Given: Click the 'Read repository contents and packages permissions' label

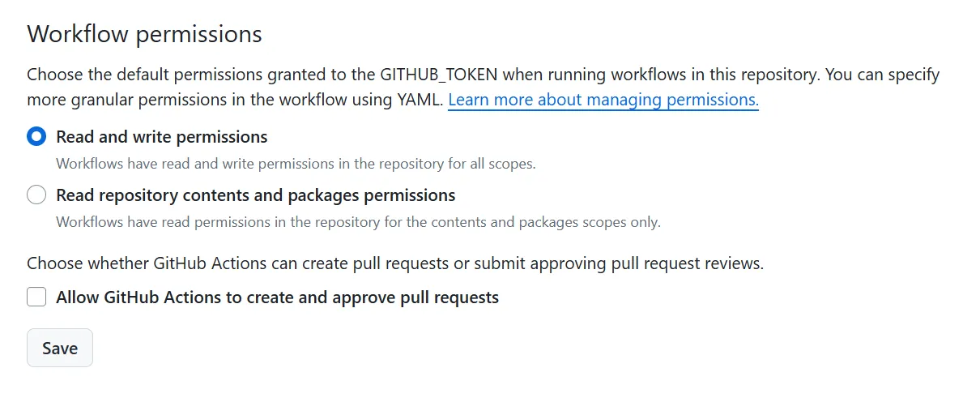Looking at the screenshot, I should 255,195.
